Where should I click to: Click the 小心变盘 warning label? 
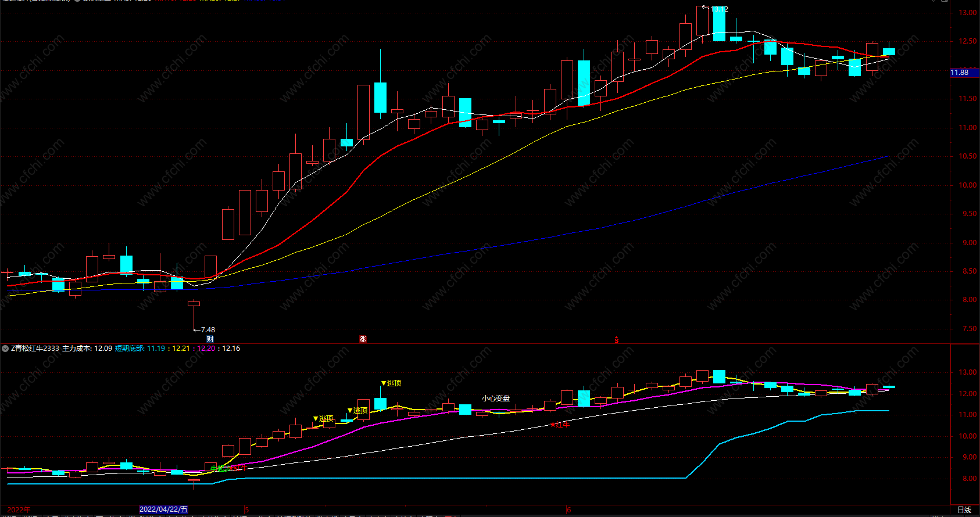(x=496, y=398)
